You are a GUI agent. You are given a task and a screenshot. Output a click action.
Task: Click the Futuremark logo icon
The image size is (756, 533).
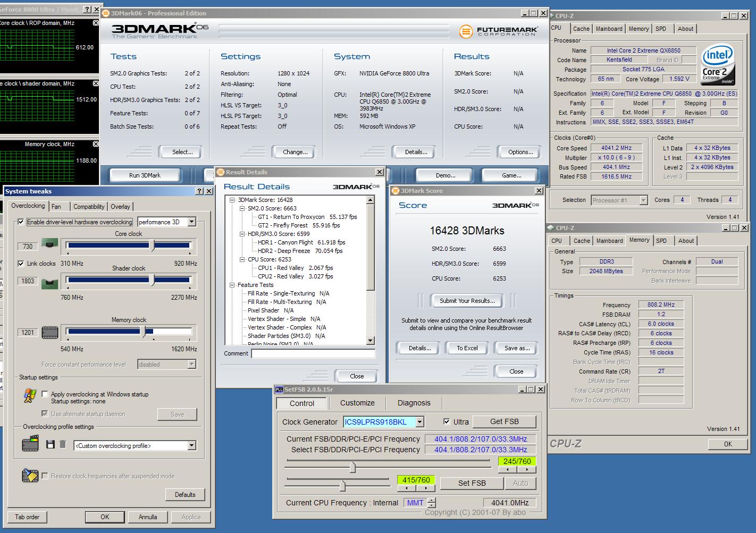pos(466,31)
